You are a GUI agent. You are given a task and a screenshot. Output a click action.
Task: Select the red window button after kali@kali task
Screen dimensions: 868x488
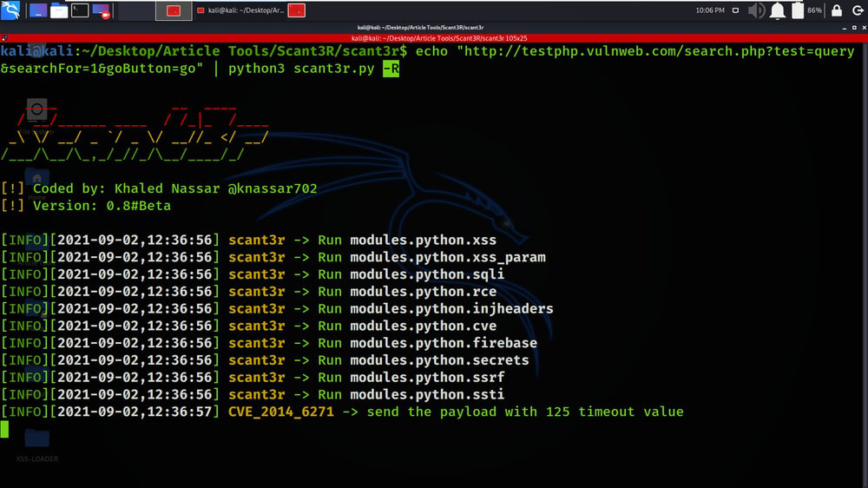[297, 10]
